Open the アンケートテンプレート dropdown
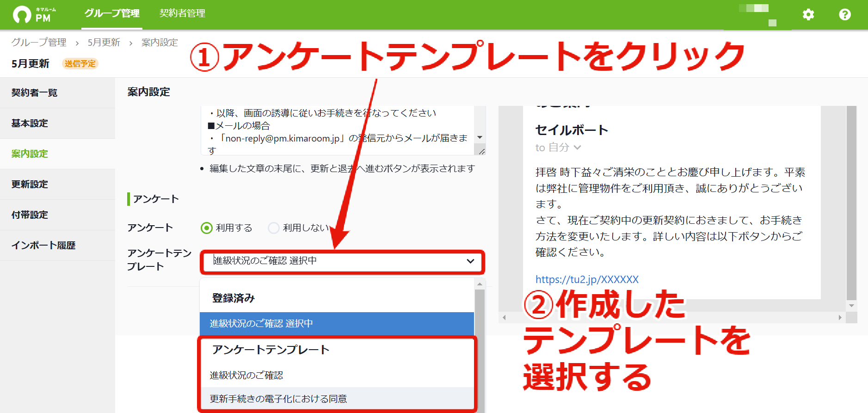This screenshot has width=868, height=413. 343,261
